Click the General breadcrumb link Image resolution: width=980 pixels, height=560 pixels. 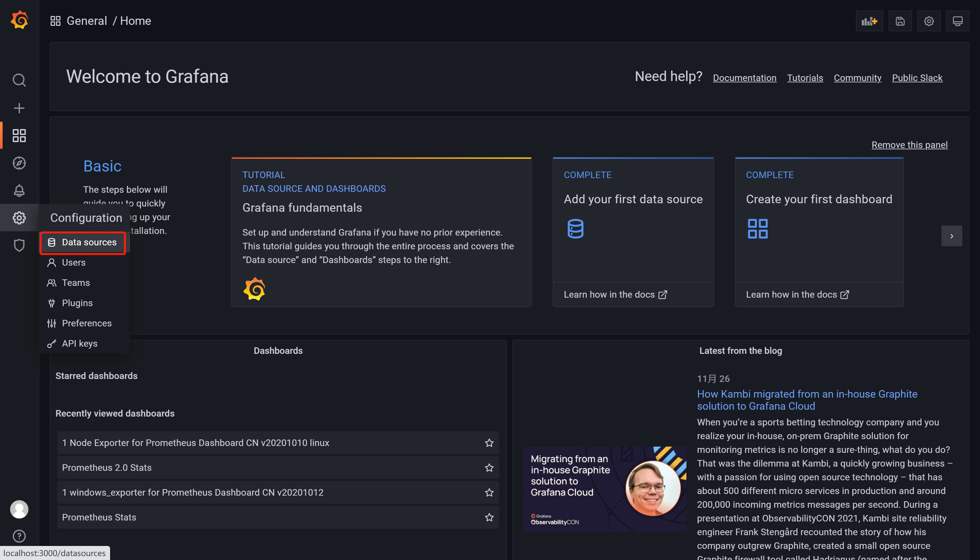click(87, 21)
